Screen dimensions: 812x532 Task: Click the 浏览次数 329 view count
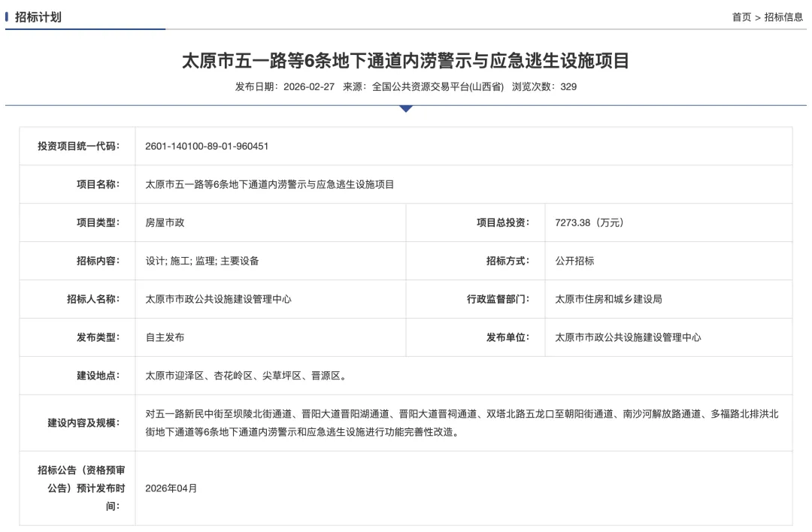pyautogui.click(x=544, y=86)
